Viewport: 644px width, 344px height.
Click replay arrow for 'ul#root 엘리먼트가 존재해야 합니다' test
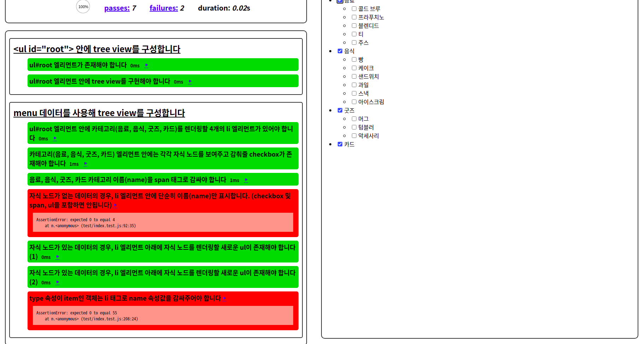pos(147,65)
